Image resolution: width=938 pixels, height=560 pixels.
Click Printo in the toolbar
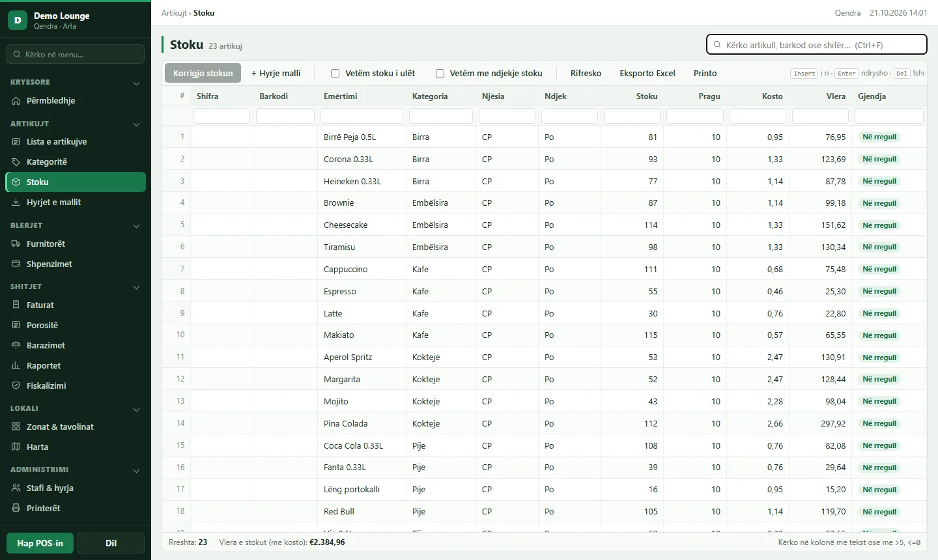[705, 73]
